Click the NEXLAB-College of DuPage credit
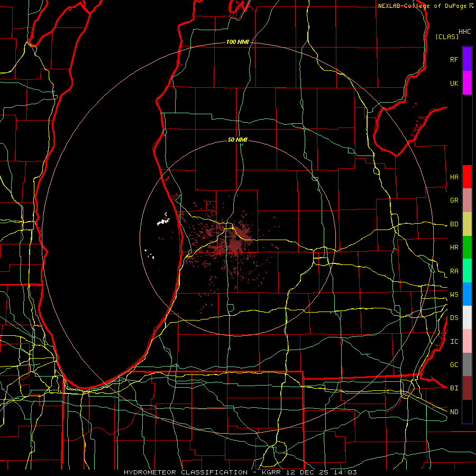 422,6
